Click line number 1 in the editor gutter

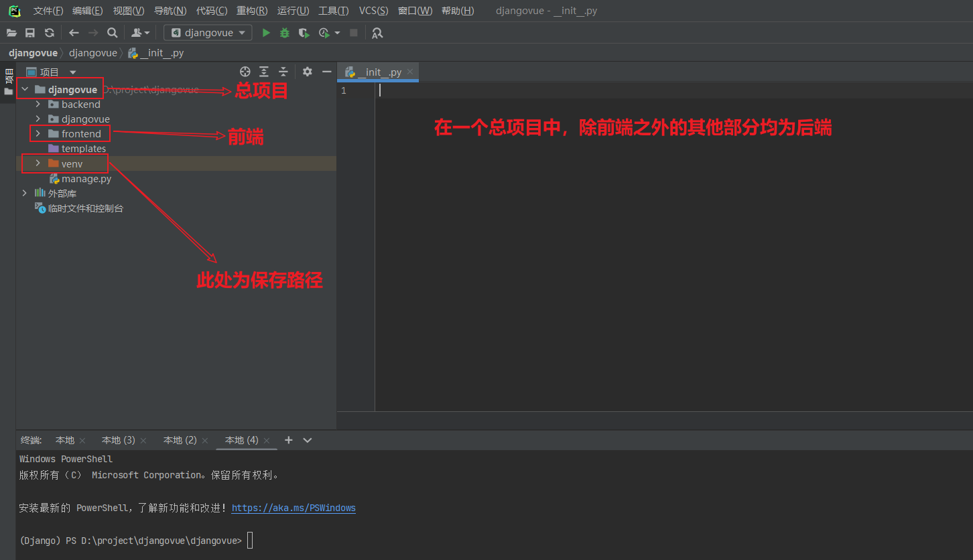click(x=344, y=90)
